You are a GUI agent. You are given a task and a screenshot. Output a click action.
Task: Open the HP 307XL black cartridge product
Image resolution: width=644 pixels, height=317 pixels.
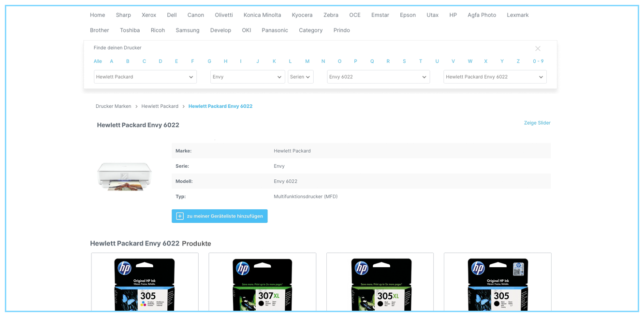pyautogui.click(x=262, y=282)
